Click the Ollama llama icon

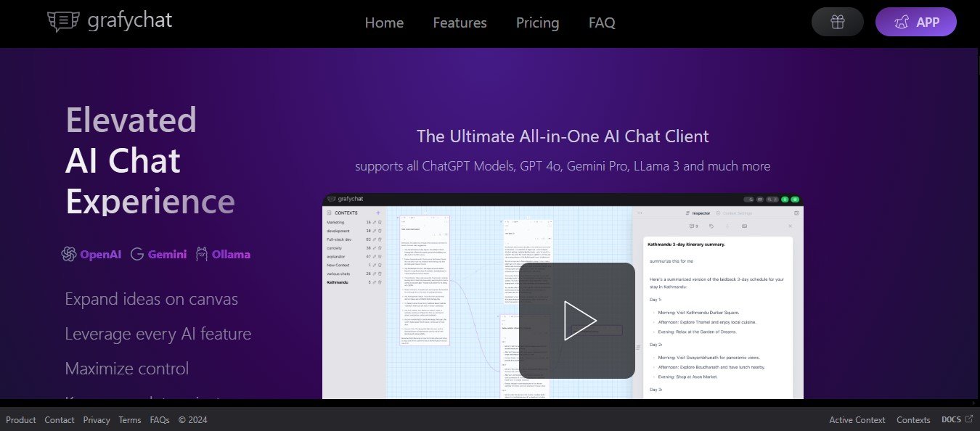pyautogui.click(x=201, y=254)
